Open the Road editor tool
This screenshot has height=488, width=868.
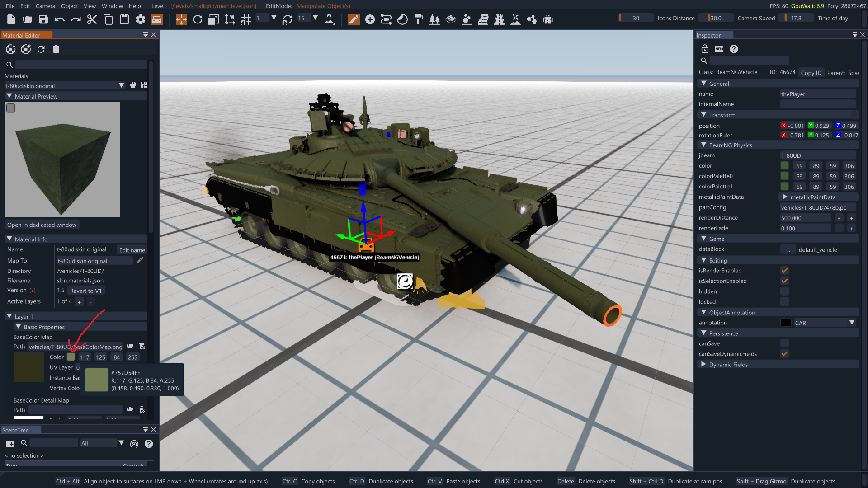coord(499,19)
